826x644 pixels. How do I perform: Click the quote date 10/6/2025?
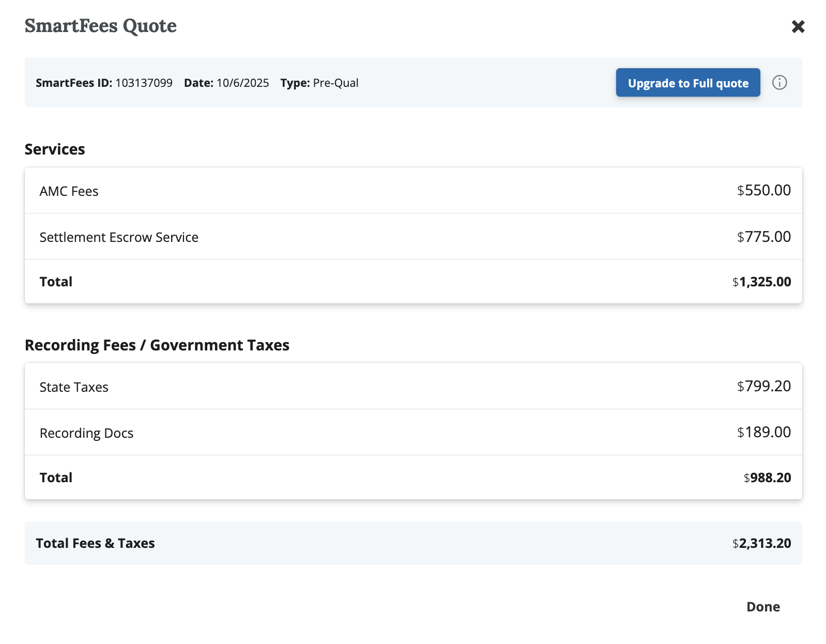tap(242, 83)
